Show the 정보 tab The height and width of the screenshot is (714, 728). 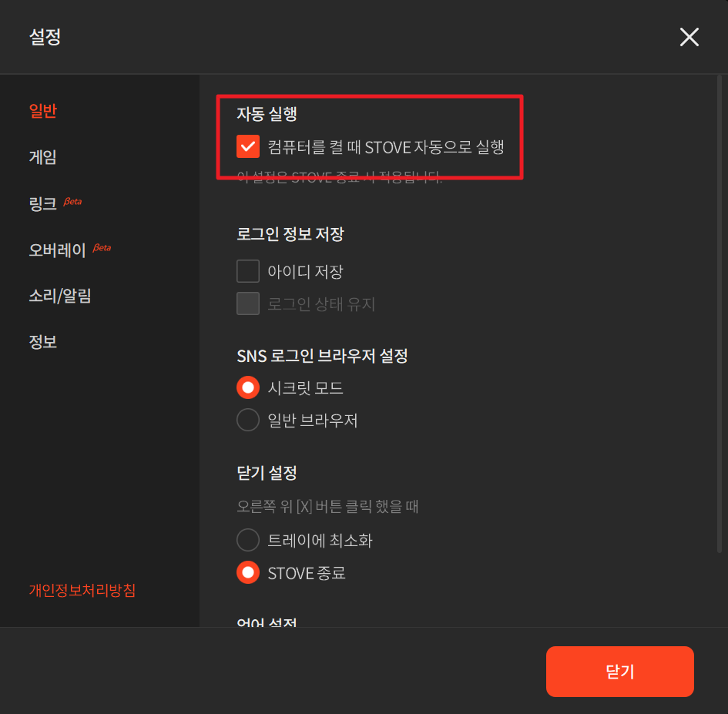click(x=42, y=342)
